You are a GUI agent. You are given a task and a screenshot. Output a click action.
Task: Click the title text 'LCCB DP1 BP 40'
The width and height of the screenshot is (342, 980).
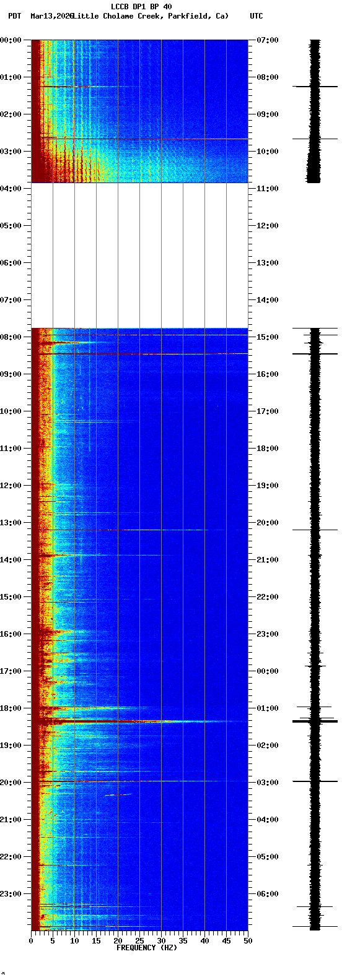click(141, 7)
